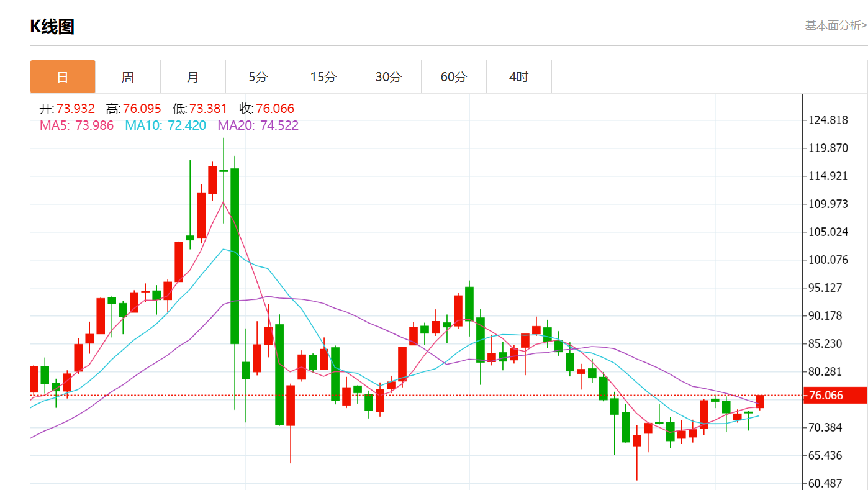Click the 124.818 price axis label

click(x=828, y=120)
